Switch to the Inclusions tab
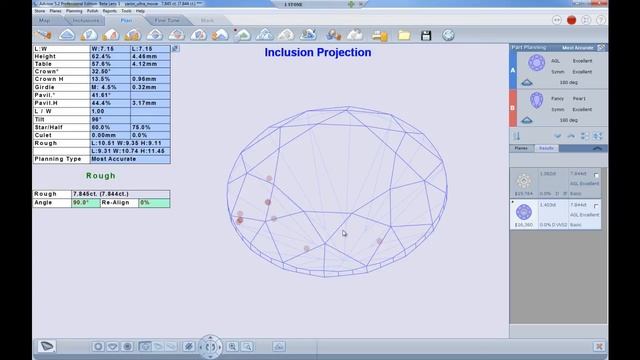Image resolution: width=640 pixels, height=360 pixels. [x=86, y=20]
